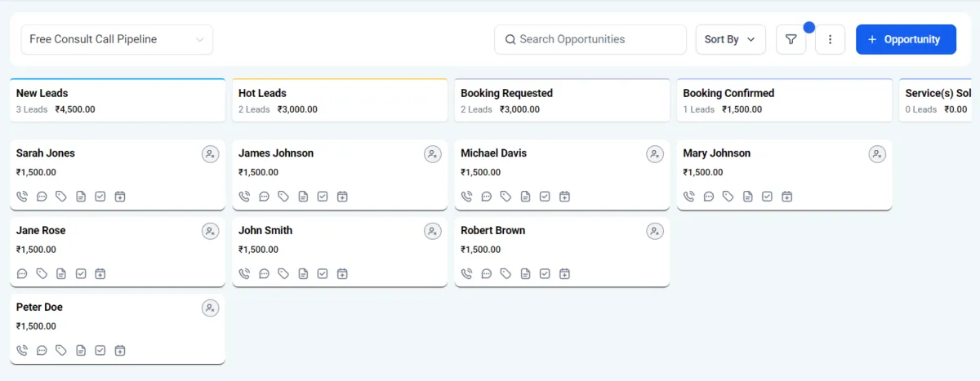Toggle the task checkbox icon on Mary Johnson card
This screenshot has width=980, height=381.
(767, 197)
